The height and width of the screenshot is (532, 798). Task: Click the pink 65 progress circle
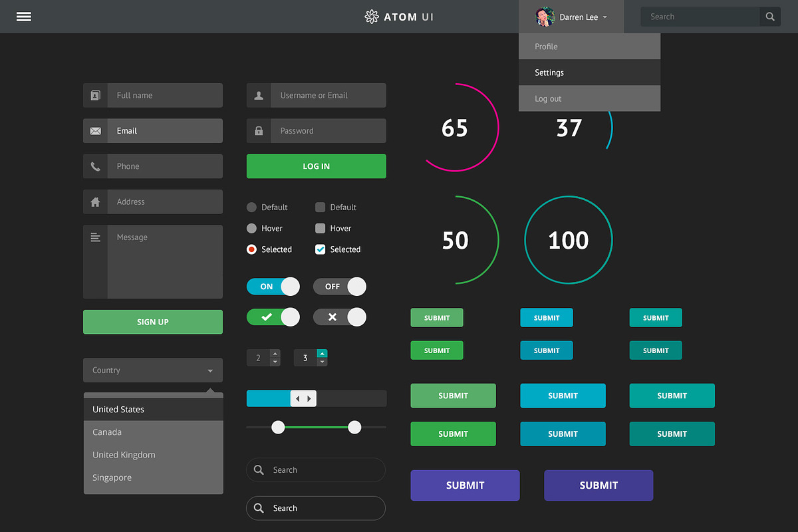456,128
